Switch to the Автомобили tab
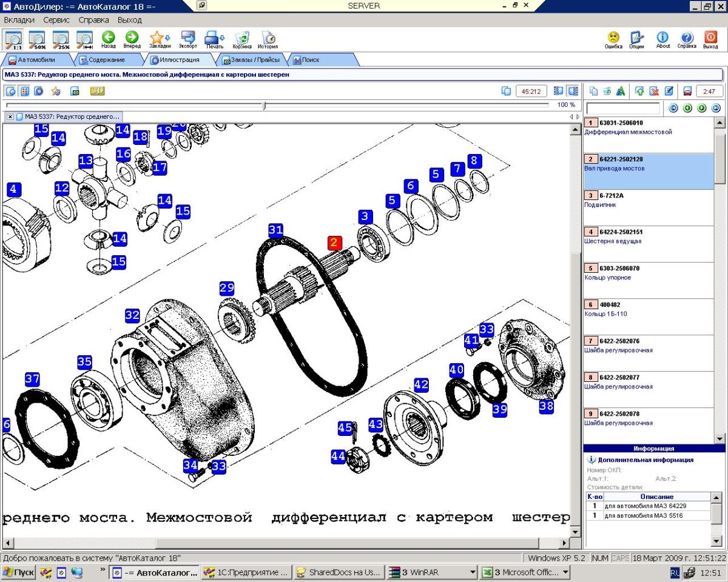Image resolution: width=728 pixels, height=582 pixels. click(x=36, y=60)
